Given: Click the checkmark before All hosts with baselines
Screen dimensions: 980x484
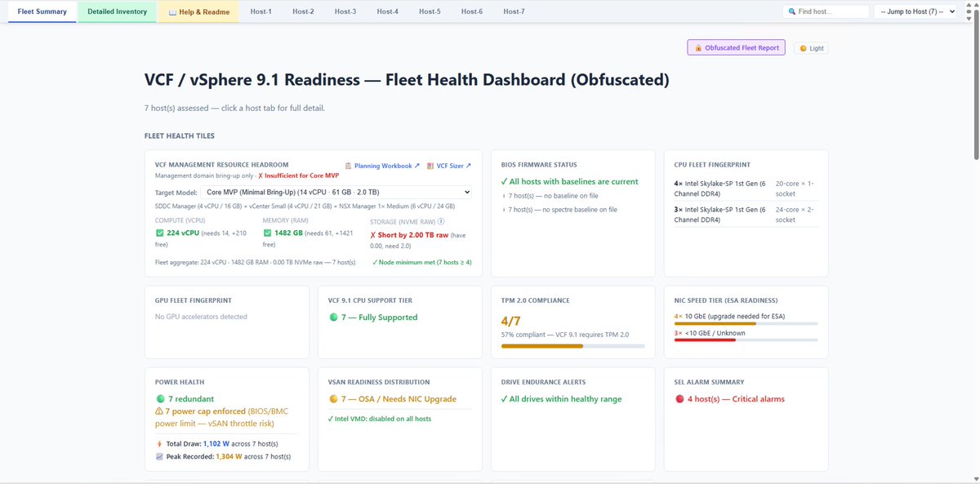Looking at the screenshot, I should 504,182.
